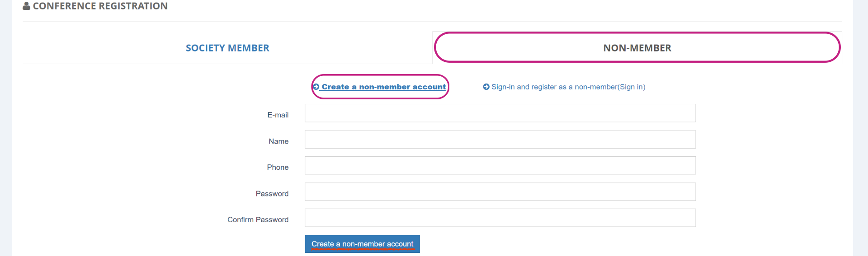
Task: Switch to the Society Member tab
Action: tap(227, 48)
